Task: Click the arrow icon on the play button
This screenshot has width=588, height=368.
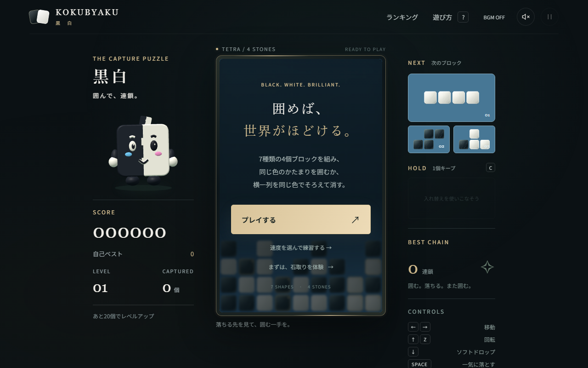Action: click(355, 219)
